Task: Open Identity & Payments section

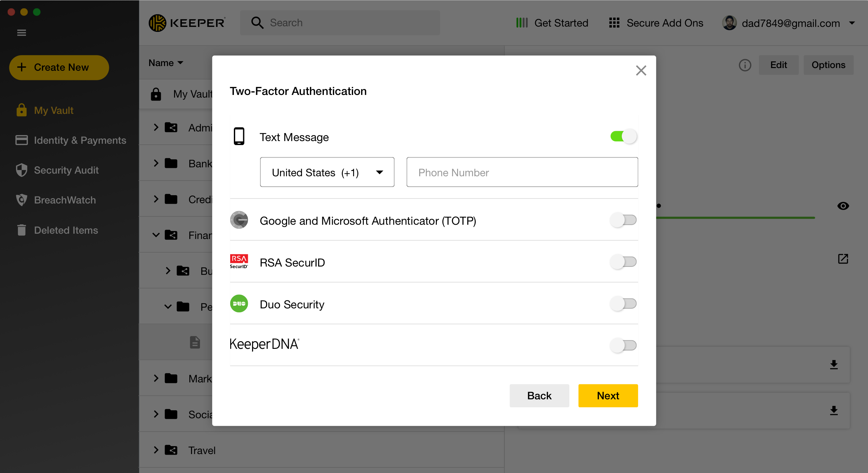Action: click(x=80, y=140)
